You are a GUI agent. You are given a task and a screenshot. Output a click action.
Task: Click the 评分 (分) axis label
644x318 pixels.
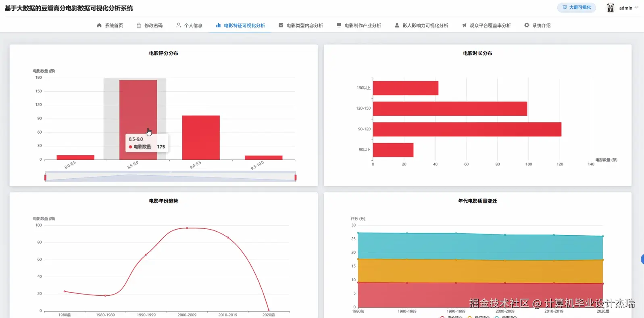pos(358,219)
